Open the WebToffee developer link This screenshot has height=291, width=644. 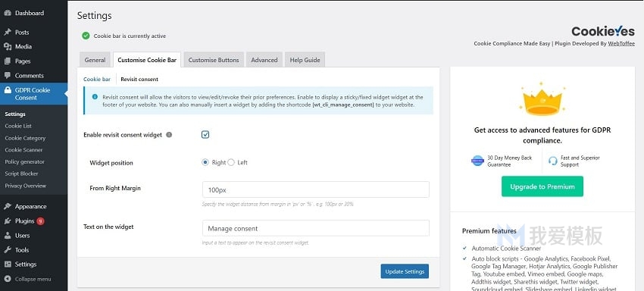click(621, 43)
